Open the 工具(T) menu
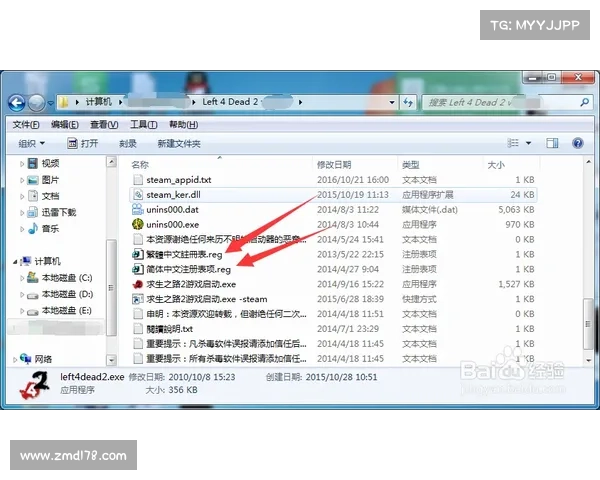This screenshot has height=480, width=600. click(x=144, y=124)
